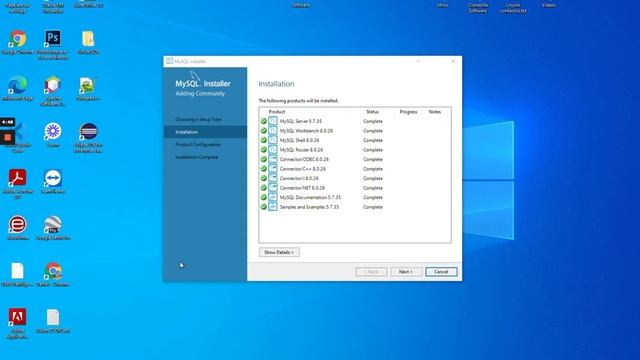Click the Connector/NET product icon

[x=273, y=188]
